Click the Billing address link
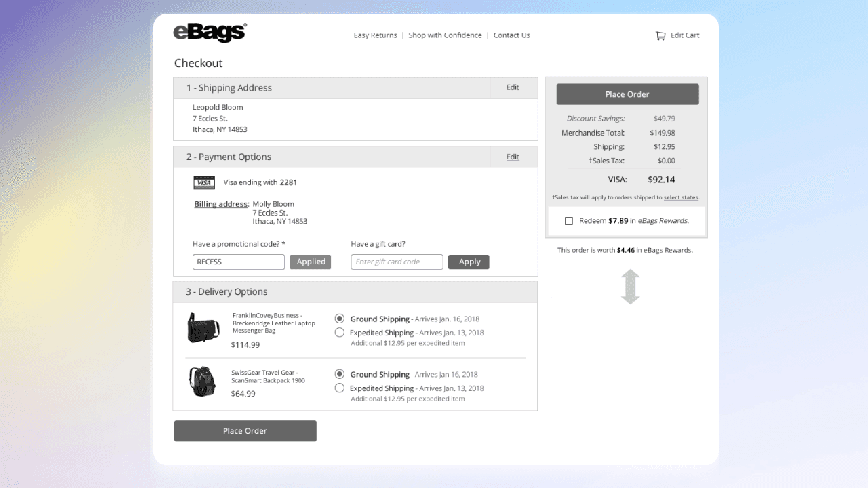 click(221, 204)
